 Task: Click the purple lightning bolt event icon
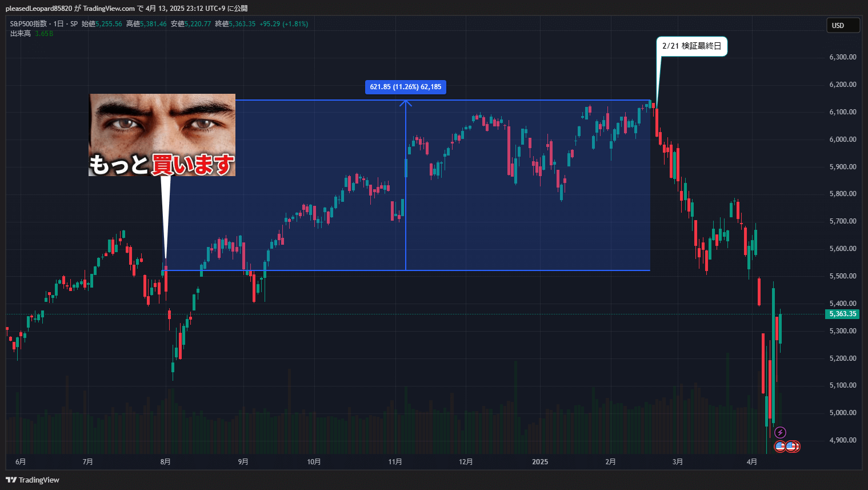point(780,433)
